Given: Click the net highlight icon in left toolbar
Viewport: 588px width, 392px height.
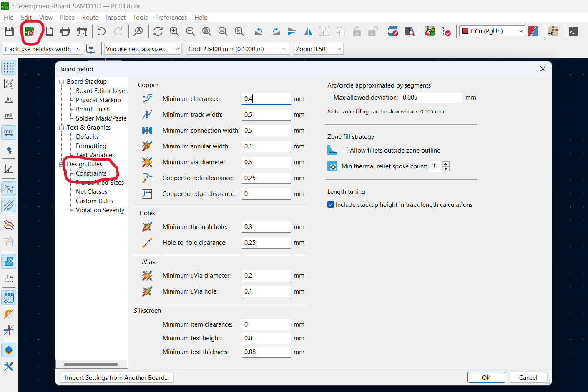Looking at the screenshot, I should coord(9,226).
